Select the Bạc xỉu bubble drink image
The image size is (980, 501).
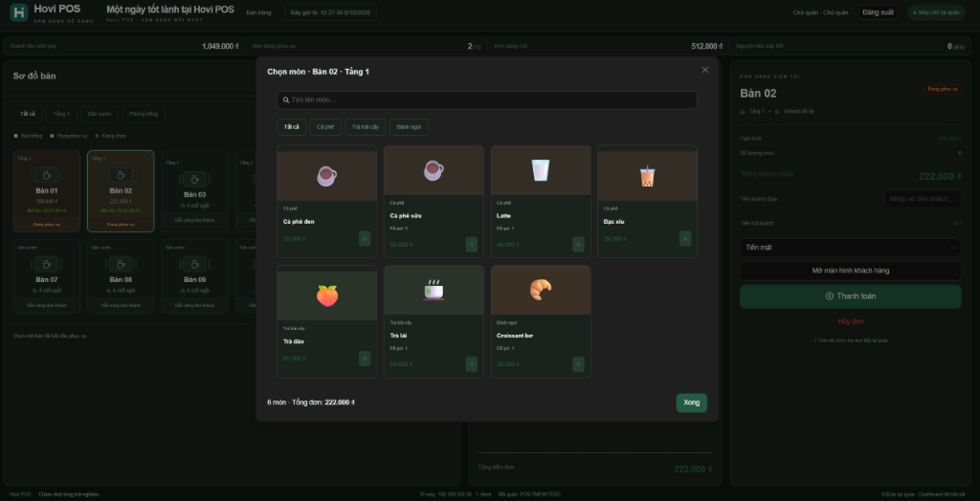pyautogui.click(x=648, y=176)
